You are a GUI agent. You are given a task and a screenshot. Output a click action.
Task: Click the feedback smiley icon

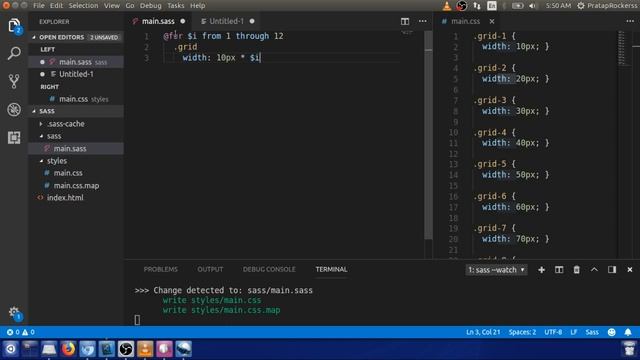point(611,332)
